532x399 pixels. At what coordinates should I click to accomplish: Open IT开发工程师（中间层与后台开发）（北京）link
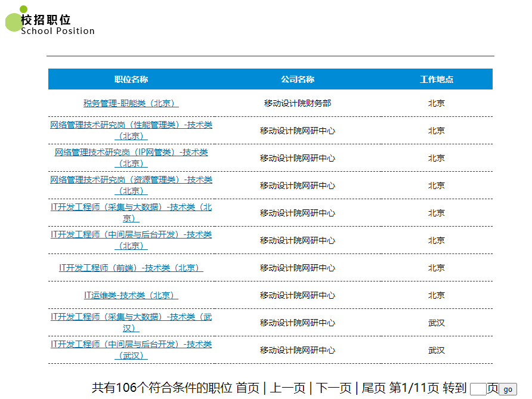[131, 240]
